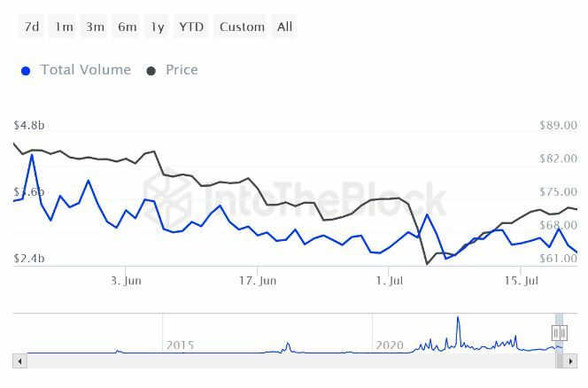
Task: Click the 2015 label in the navigator
Action: [180, 345]
